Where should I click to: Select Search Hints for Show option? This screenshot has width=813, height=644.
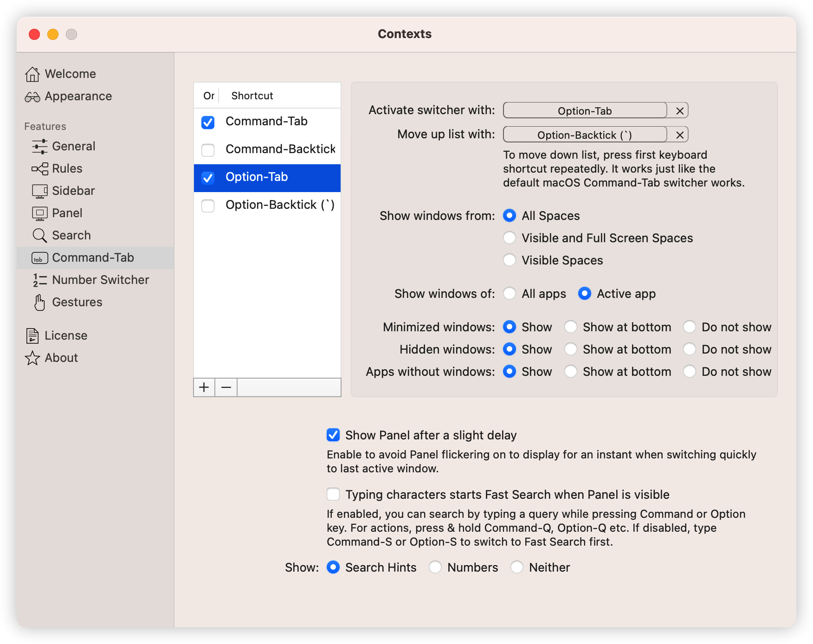click(x=333, y=567)
